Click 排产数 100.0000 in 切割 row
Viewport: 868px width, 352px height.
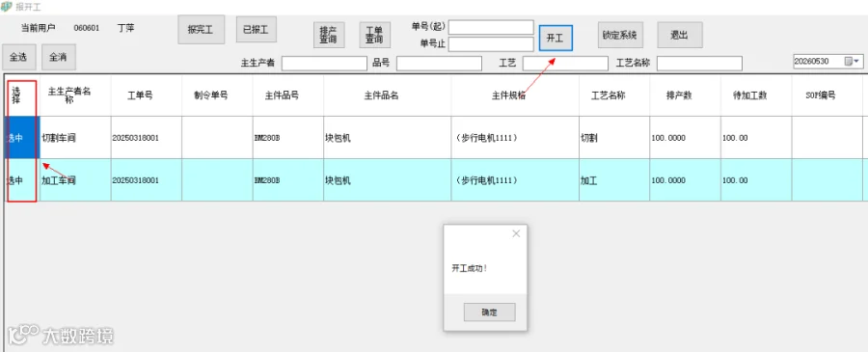coord(686,138)
